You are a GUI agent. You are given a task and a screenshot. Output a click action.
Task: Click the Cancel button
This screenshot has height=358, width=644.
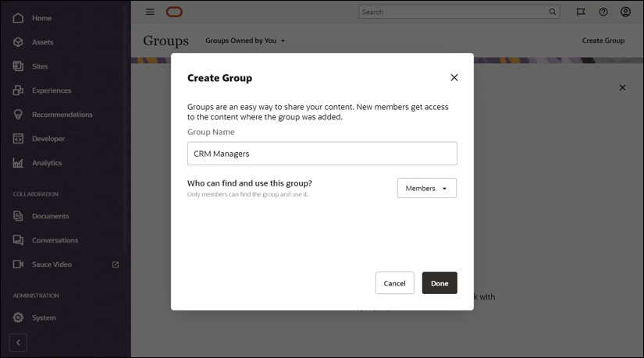[x=395, y=283]
